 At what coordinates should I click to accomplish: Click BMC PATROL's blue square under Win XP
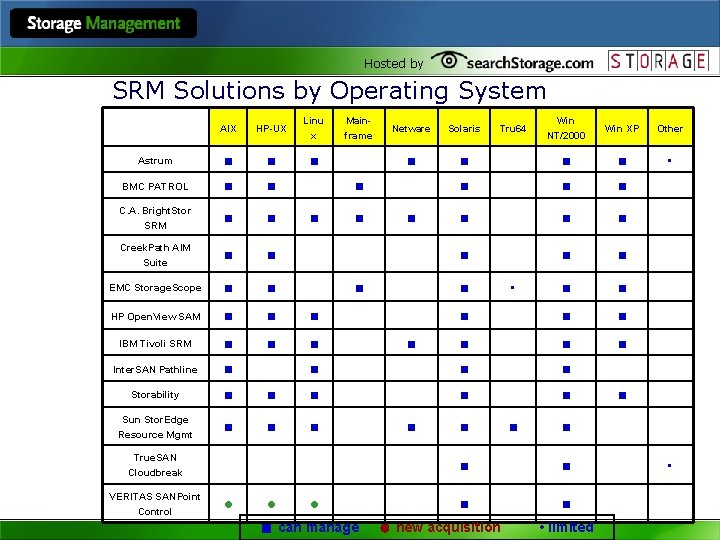click(622, 186)
